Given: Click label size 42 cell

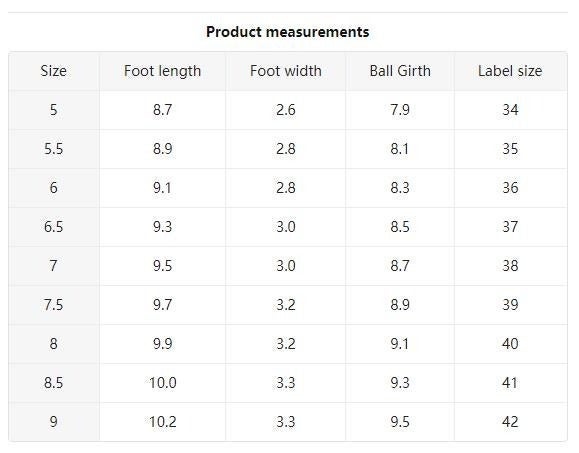Looking at the screenshot, I should click(x=510, y=422).
